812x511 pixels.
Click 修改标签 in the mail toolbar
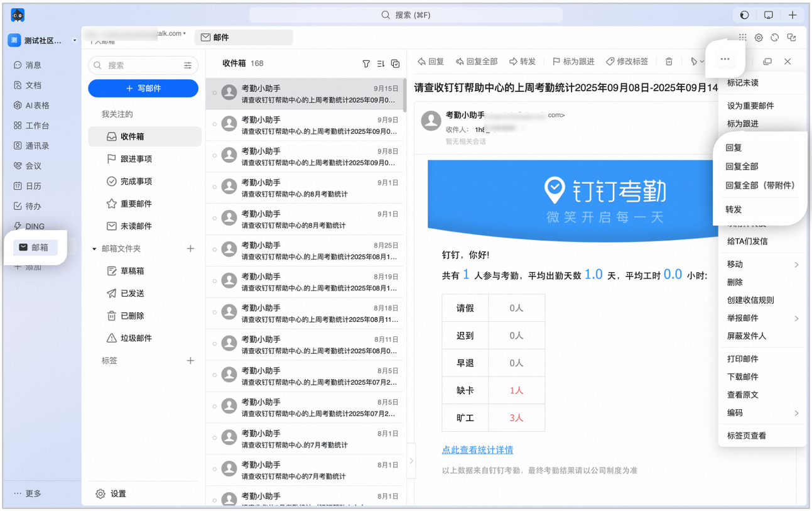click(x=627, y=62)
